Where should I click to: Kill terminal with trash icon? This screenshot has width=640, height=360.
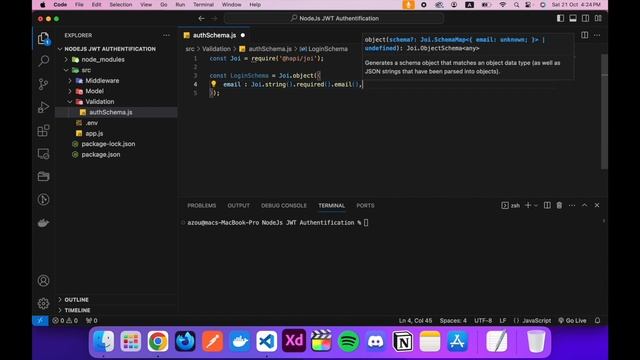pyautogui.click(x=559, y=205)
